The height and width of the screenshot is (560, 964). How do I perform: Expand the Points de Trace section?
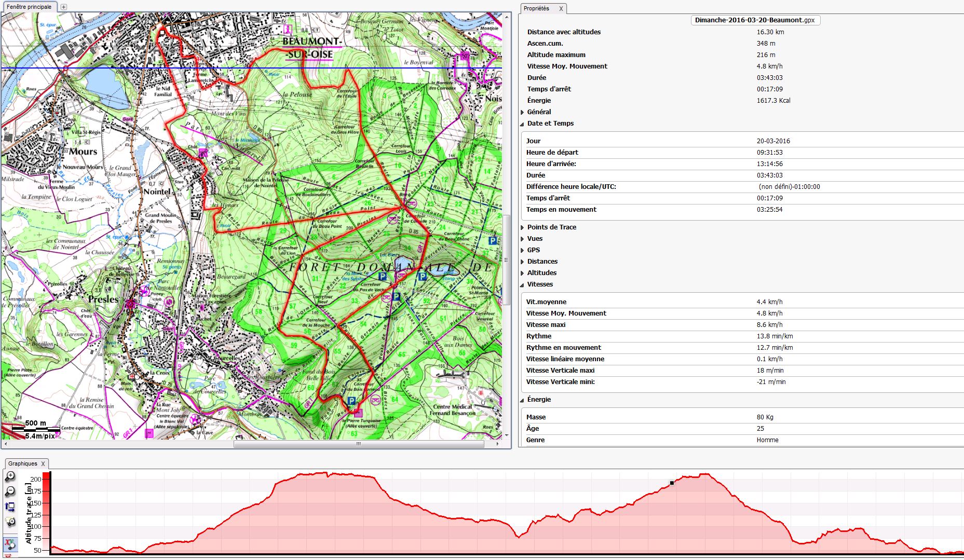coord(523,227)
